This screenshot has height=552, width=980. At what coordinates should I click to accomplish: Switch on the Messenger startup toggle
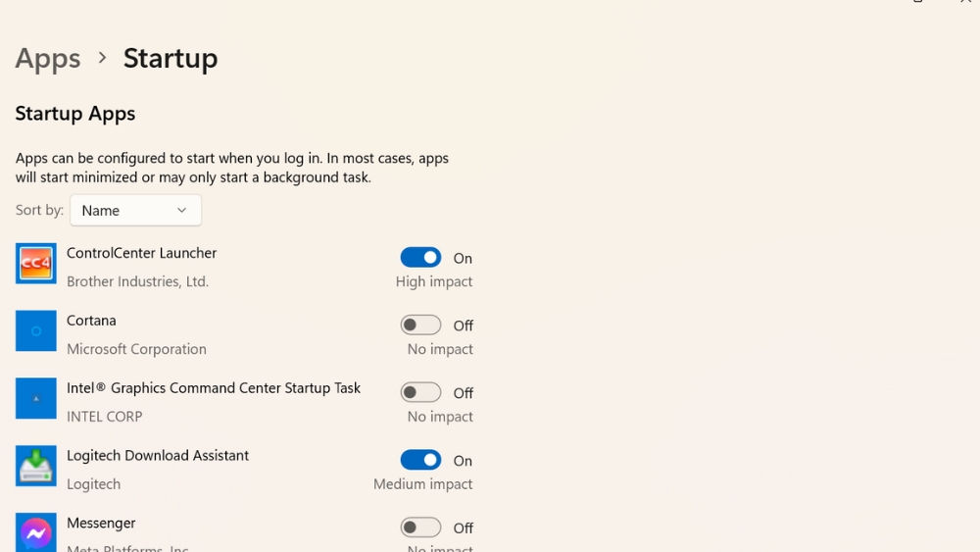point(420,527)
